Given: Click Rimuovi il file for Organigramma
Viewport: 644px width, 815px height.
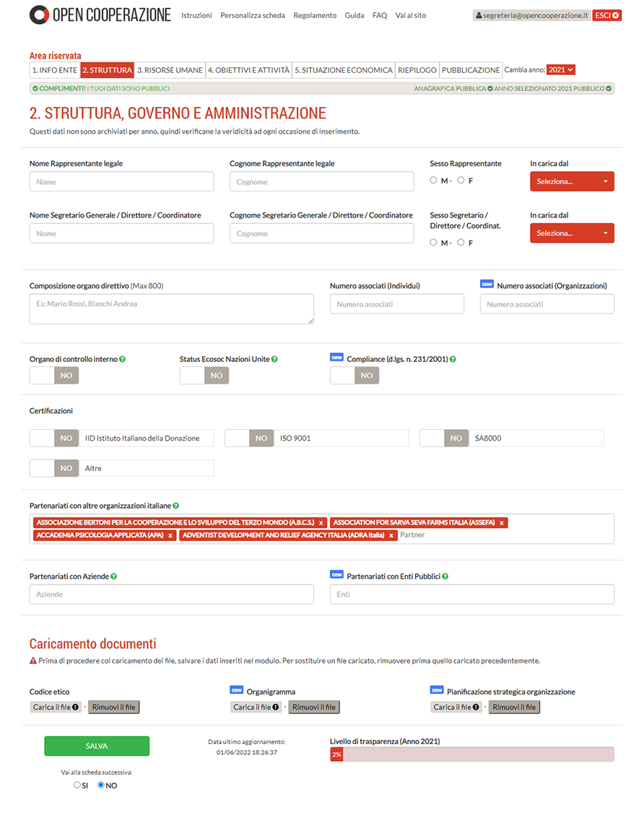Looking at the screenshot, I should [313, 707].
